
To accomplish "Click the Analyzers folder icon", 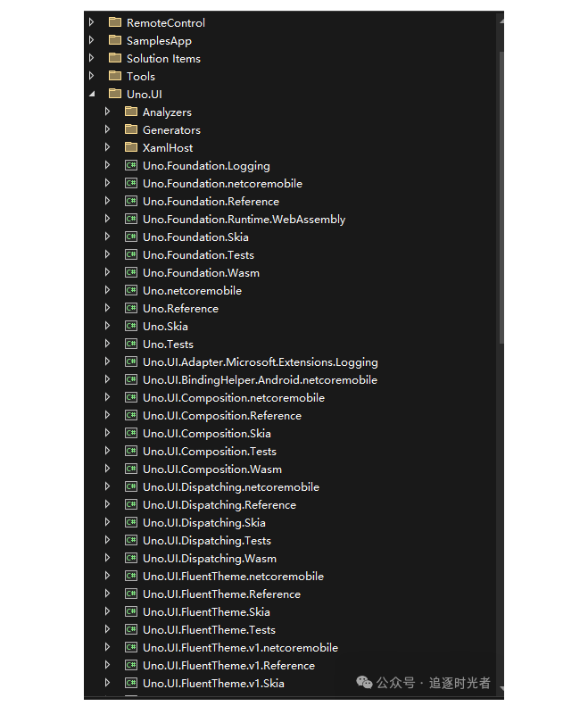I will click(130, 112).
